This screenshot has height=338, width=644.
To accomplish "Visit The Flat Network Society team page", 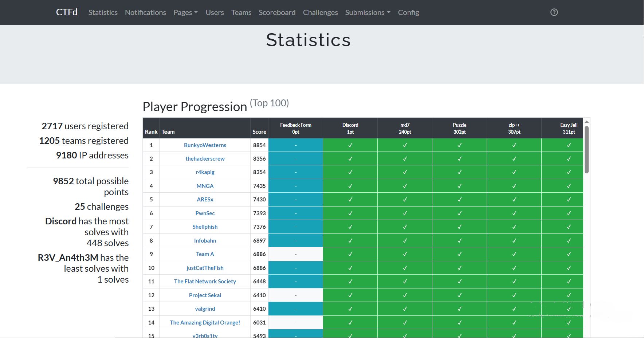I will click(205, 281).
